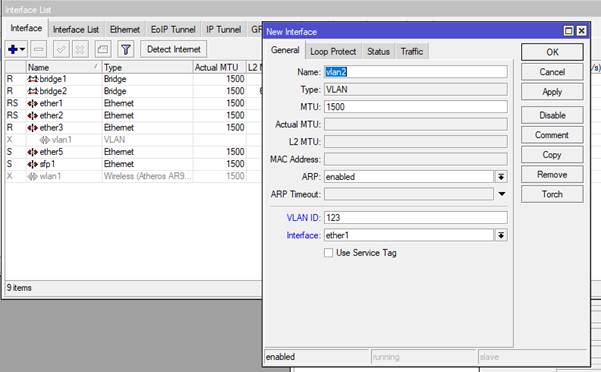Click the Apply button
Viewport: 601px width, 372px height.
pos(552,92)
